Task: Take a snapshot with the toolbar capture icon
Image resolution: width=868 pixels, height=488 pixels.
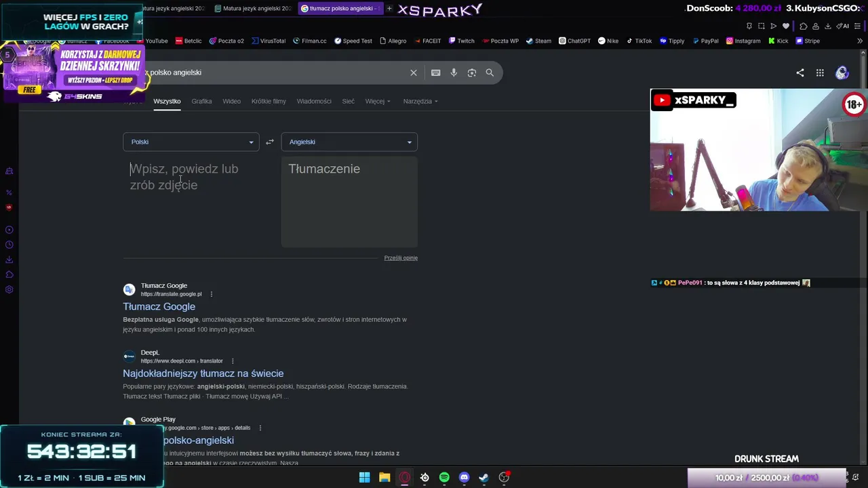Action: [762, 26]
